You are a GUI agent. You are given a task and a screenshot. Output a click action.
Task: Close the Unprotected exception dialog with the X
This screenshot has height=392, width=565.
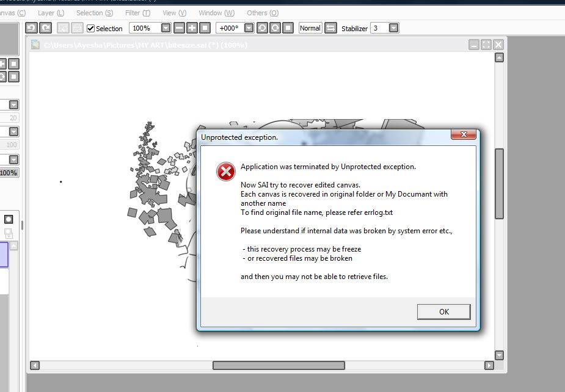(x=464, y=134)
